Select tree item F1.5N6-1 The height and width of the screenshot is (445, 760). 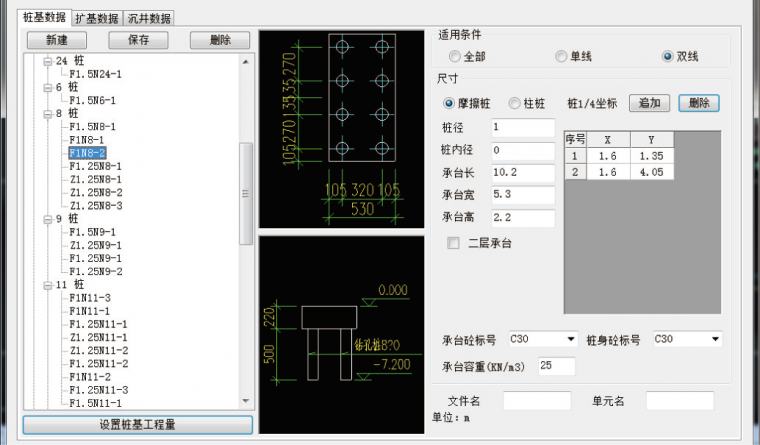point(93,100)
